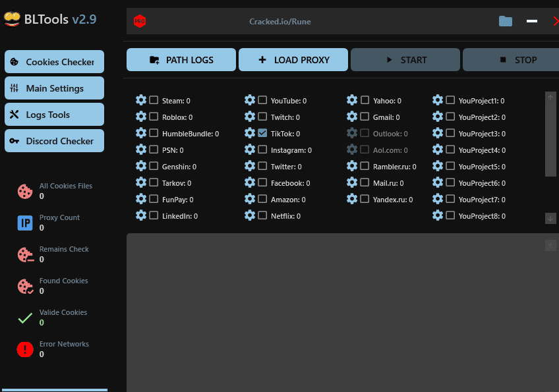Viewport: 559px width, 392px height.
Task: Enable the Gmail checkbox
Action: pos(363,117)
